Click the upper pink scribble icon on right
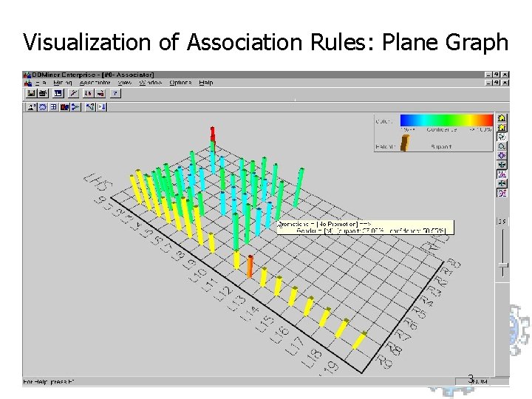The image size is (532, 399). (x=502, y=174)
